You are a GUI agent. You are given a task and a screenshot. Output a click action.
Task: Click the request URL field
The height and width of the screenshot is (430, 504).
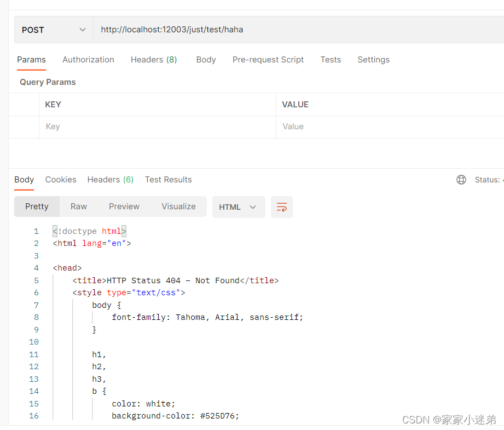pyautogui.click(x=299, y=30)
